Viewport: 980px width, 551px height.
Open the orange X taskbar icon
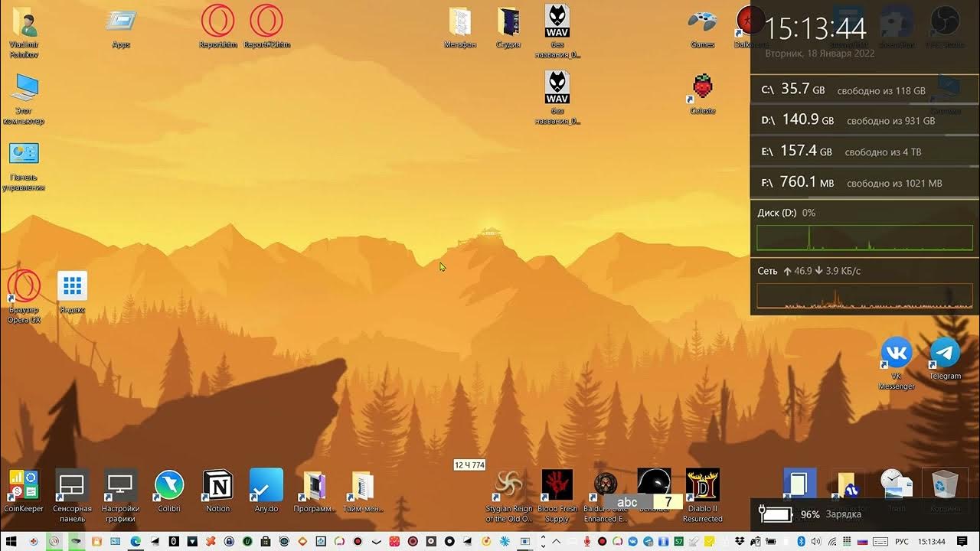pos(210,541)
